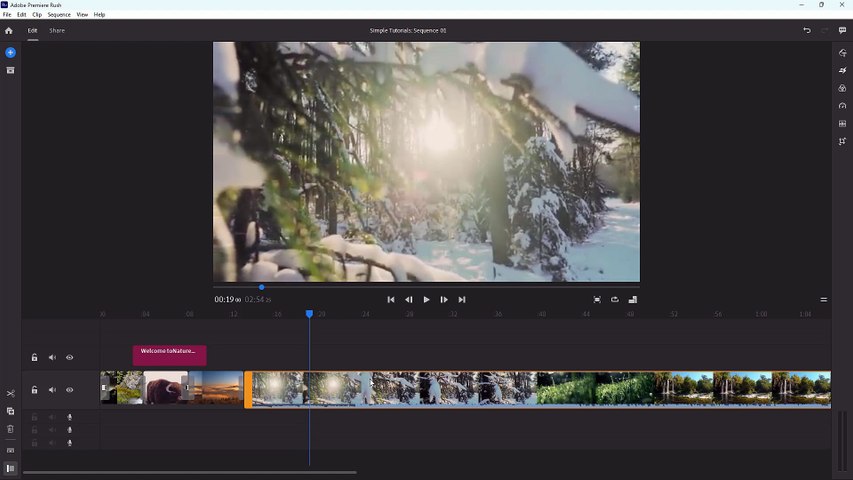This screenshot has width=853, height=480.
Task: Open the monitor options hamburger menu
Action: (824, 300)
